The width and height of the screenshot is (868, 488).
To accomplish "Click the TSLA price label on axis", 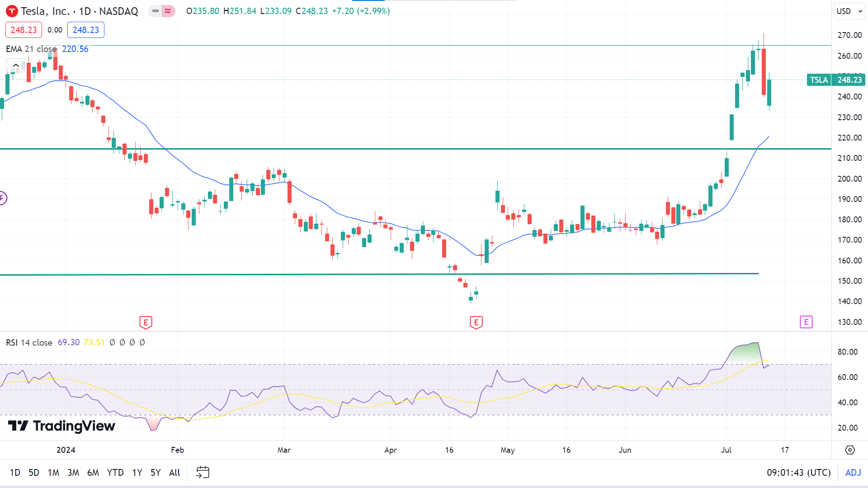I will (x=819, y=80).
